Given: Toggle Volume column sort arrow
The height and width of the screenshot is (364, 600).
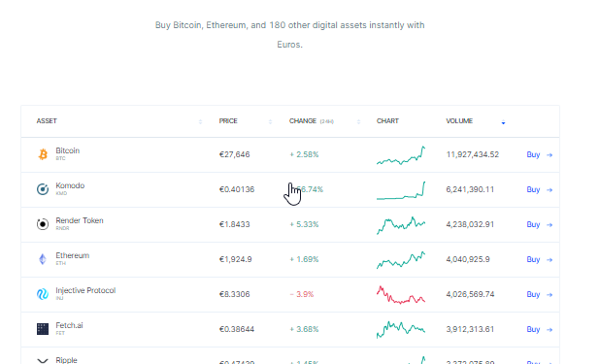Looking at the screenshot, I should click(503, 122).
